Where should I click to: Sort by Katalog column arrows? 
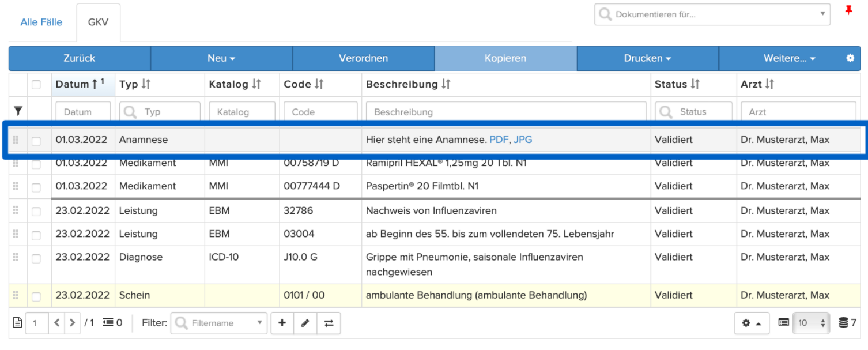click(x=256, y=84)
